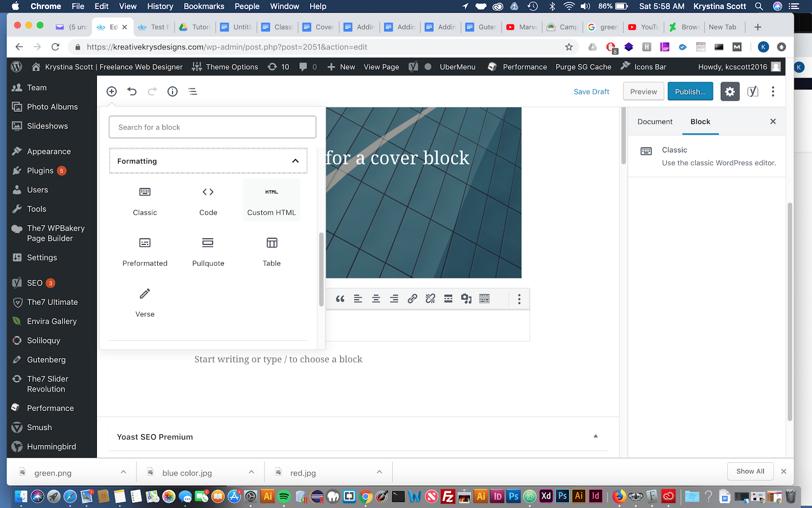This screenshot has width=812, height=508.
Task: Insert a Custom HTML block
Action: (x=272, y=200)
